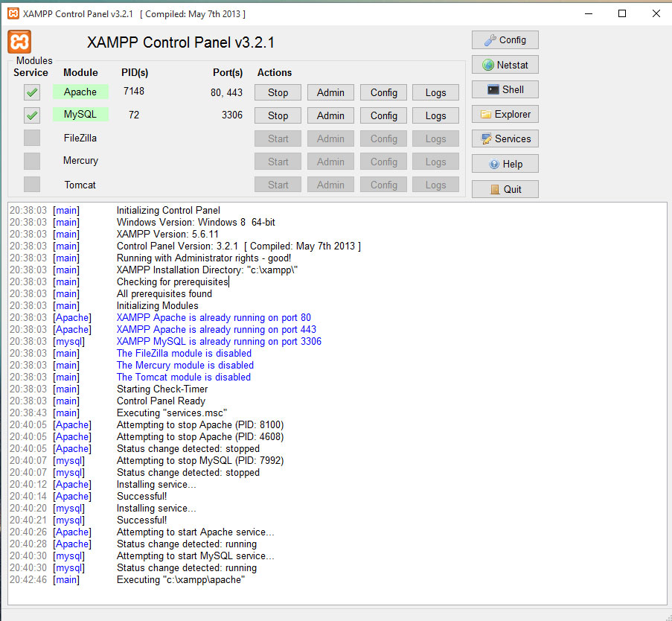
Task: Select the MySQL module label
Action: coord(80,114)
